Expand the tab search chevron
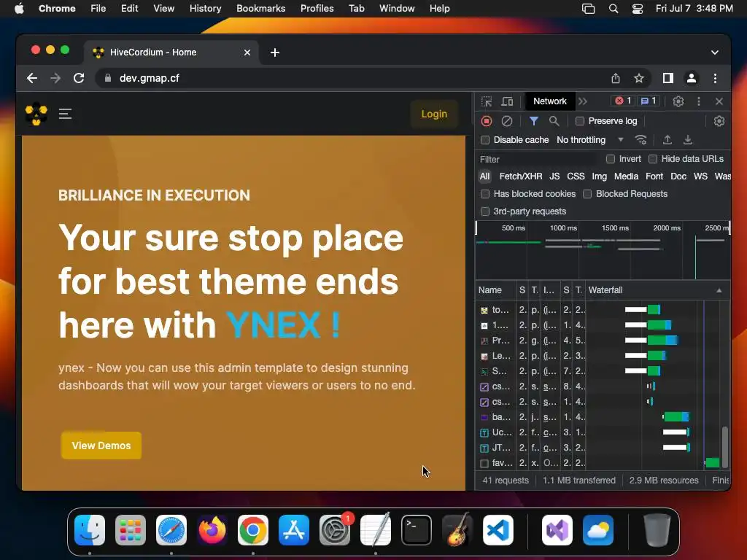The image size is (747, 560). pos(715,52)
